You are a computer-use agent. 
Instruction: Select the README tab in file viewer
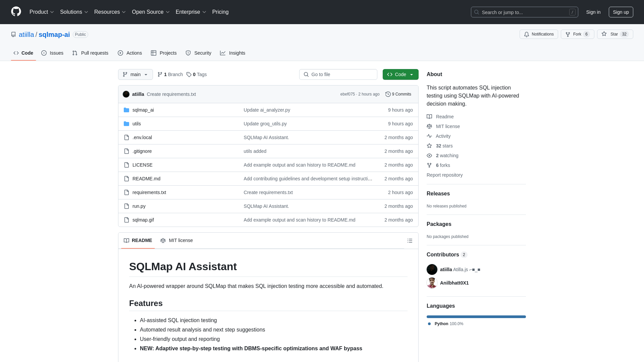pyautogui.click(x=138, y=240)
